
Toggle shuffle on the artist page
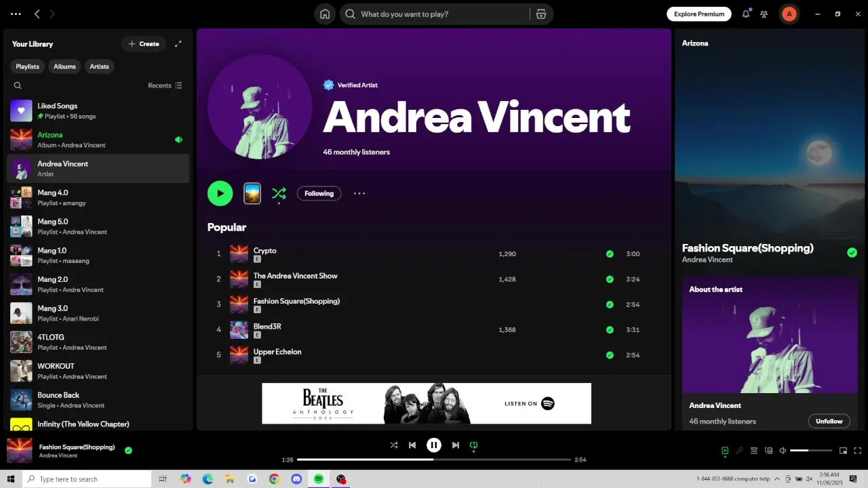pyautogui.click(x=279, y=193)
